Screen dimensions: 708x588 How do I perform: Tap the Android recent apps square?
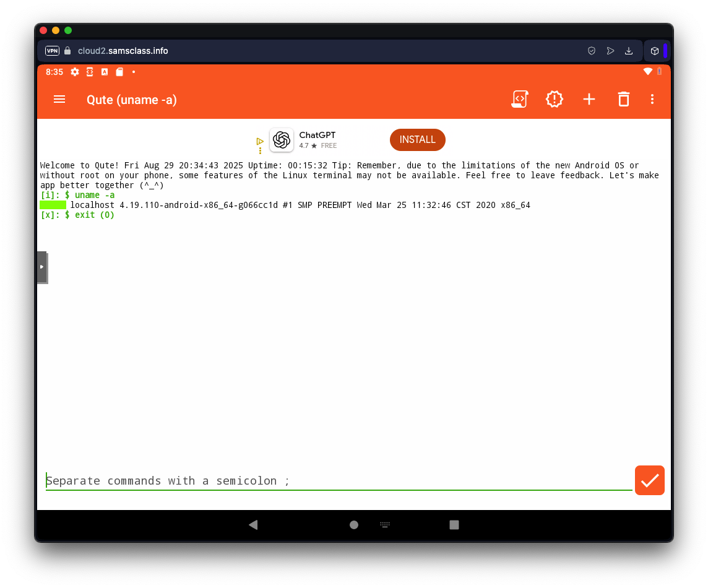(x=454, y=525)
